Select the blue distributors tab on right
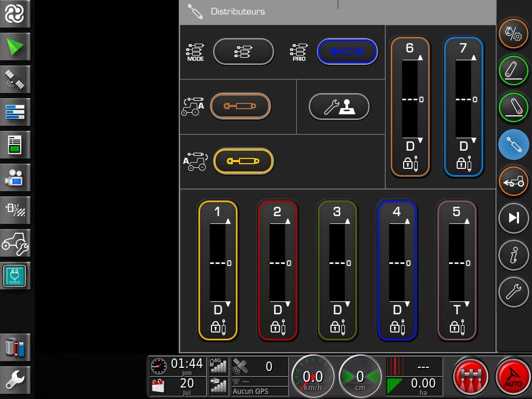Viewport: 532px width, 399px height. 513,144
